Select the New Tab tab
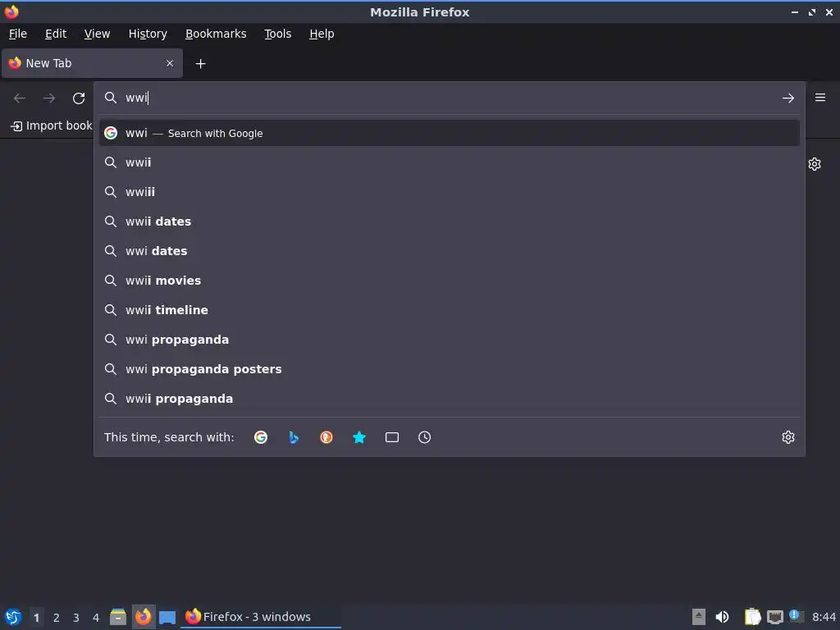Screen dimensions: 840x630 coord(92,63)
